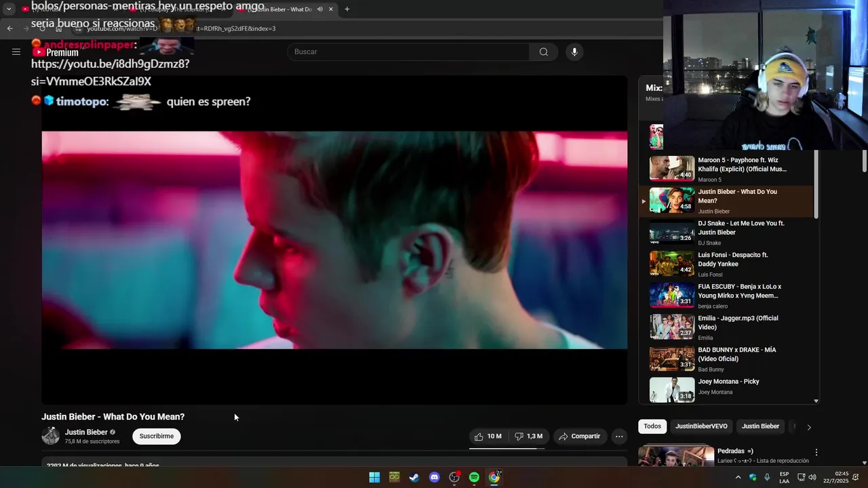Play Emilia Jagger.mp3 Official Video
868x488 pixels.
tap(727, 327)
